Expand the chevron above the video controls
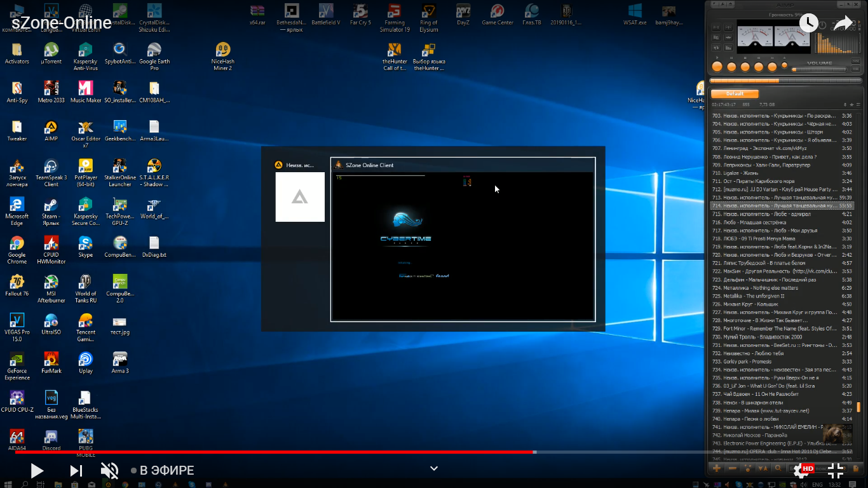The width and height of the screenshot is (868, 488). point(434,468)
